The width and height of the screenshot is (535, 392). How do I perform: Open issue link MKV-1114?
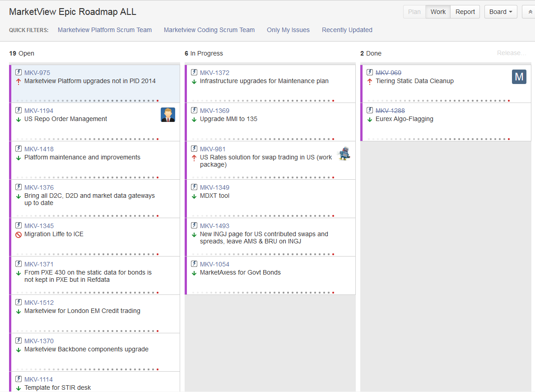38,379
